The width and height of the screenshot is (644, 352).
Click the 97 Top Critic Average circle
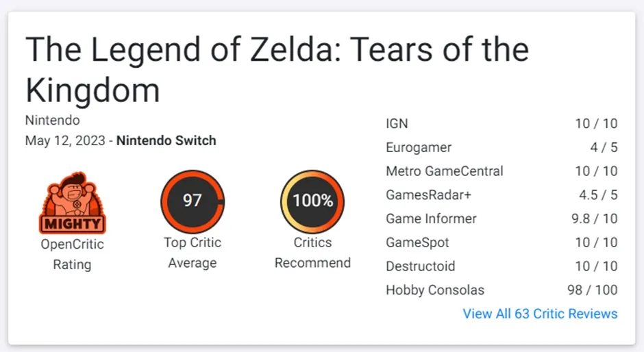click(193, 201)
